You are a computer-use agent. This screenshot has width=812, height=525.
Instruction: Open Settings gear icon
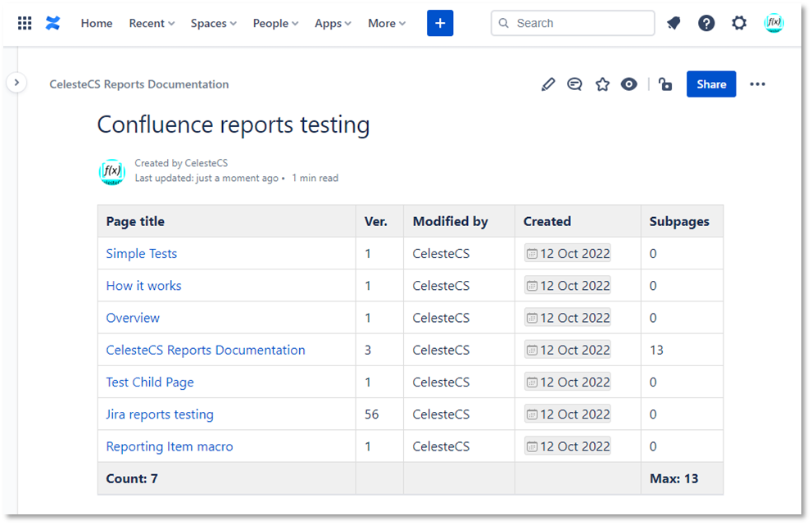point(739,23)
